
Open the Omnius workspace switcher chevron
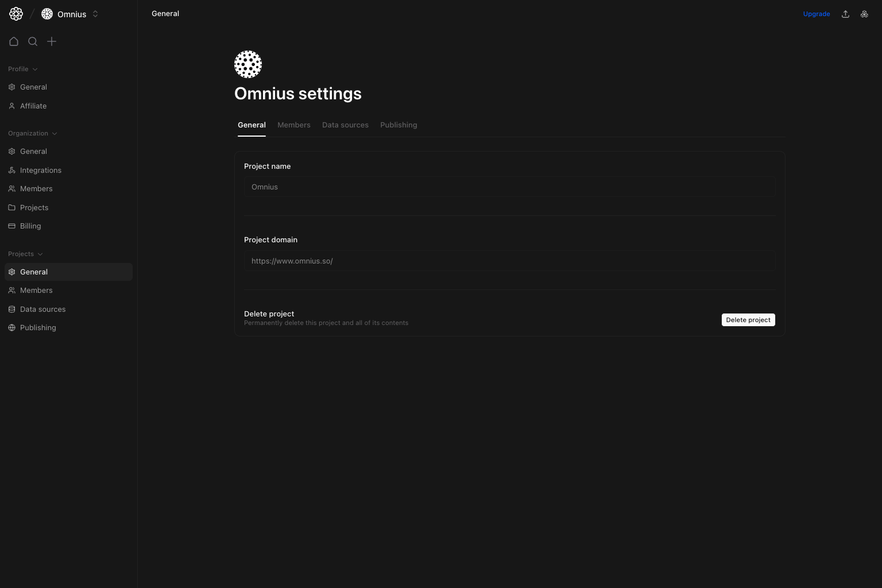click(95, 14)
